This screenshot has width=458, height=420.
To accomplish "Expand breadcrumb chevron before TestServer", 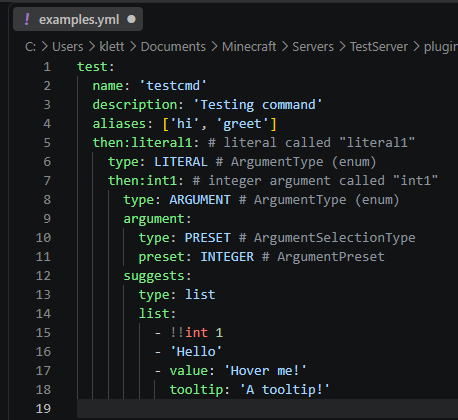I will pyautogui.click(x=342, y=47).
